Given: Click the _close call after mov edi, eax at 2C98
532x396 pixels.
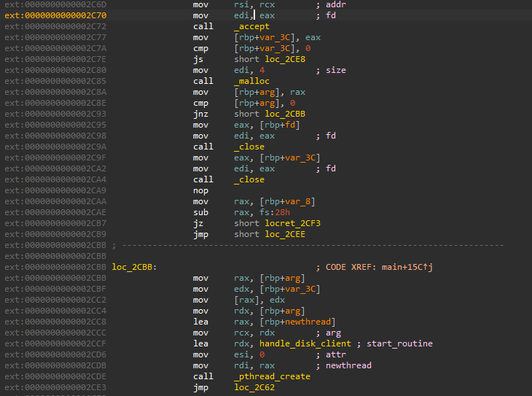Looking at the screenshot, I should coord(249,147).
